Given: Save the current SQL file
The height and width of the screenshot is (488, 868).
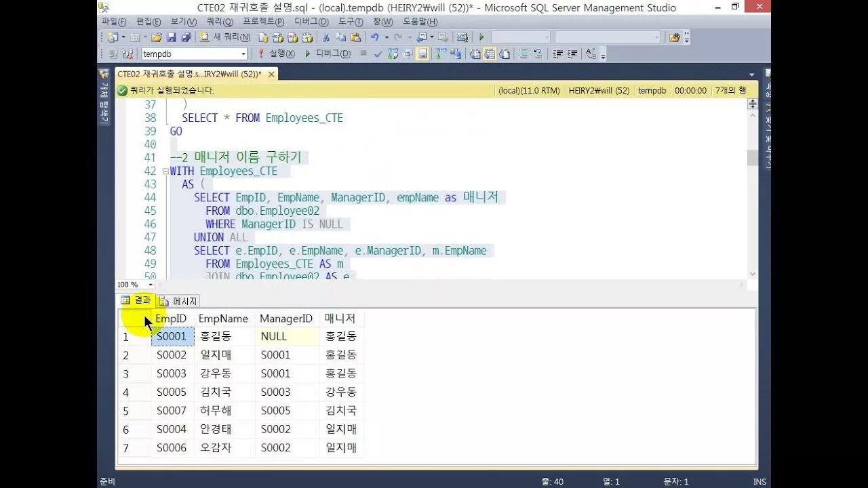Looking at the screenshot, I should pyautogui.click(x=171, y=37).
